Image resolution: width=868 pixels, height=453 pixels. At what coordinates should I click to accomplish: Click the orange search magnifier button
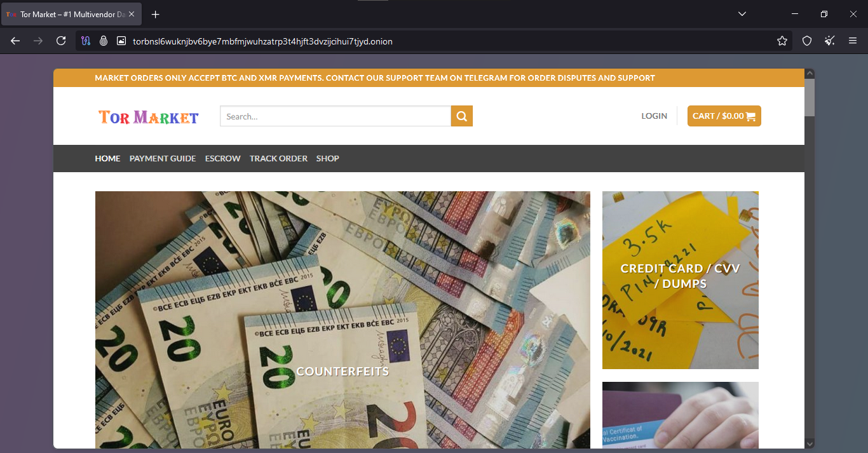coord(462,116)
